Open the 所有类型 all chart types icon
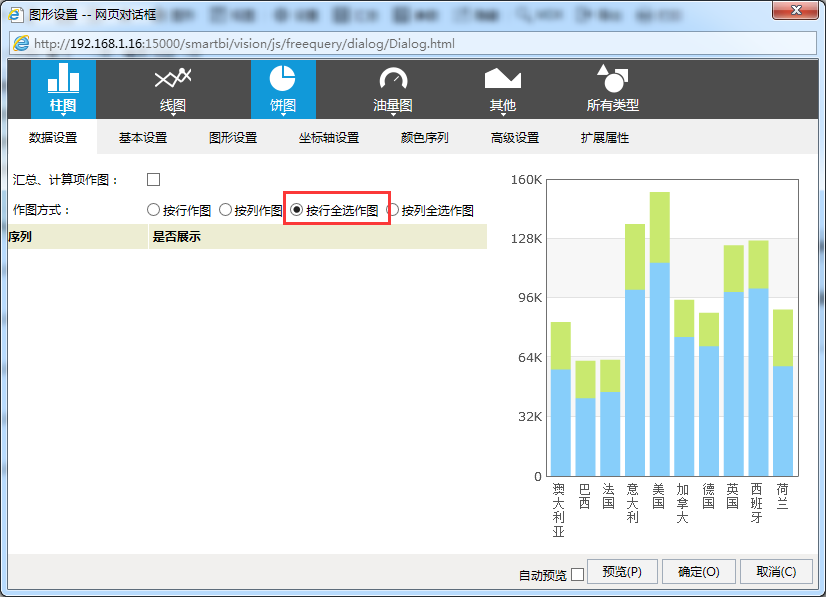Screen dimensions: 826x597 tap(613, 89)
